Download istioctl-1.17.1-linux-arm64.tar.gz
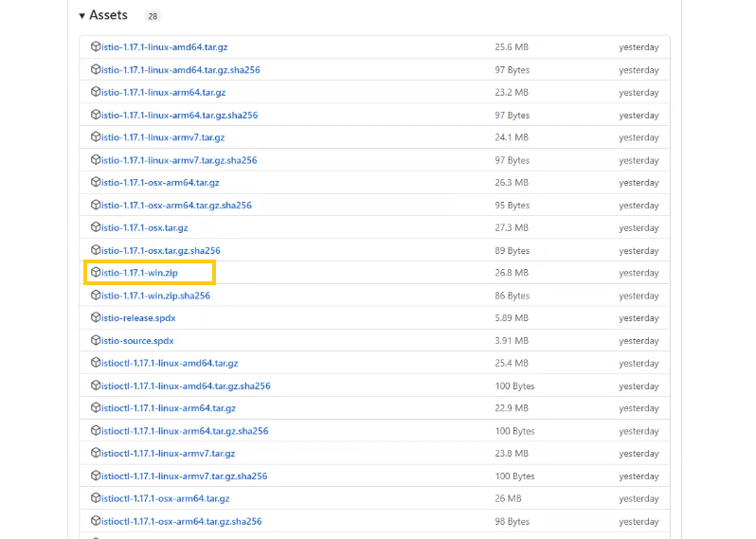Image resolution: width=756 pixels, height=539 pixels. [168, 408]
